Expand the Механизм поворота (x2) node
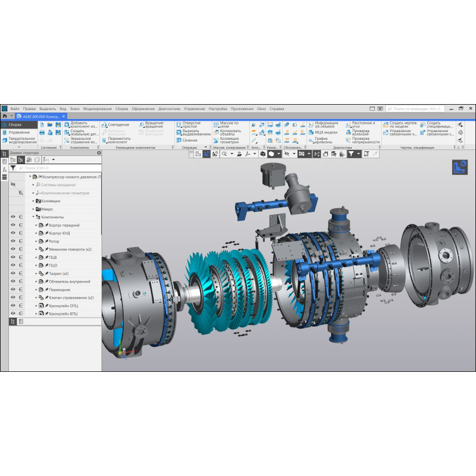This screenshot has width=476, height=476. click(x=36, y=249)
